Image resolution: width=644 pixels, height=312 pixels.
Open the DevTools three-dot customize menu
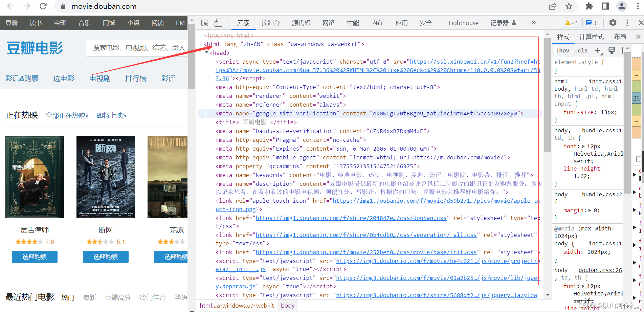click(627, 23)
